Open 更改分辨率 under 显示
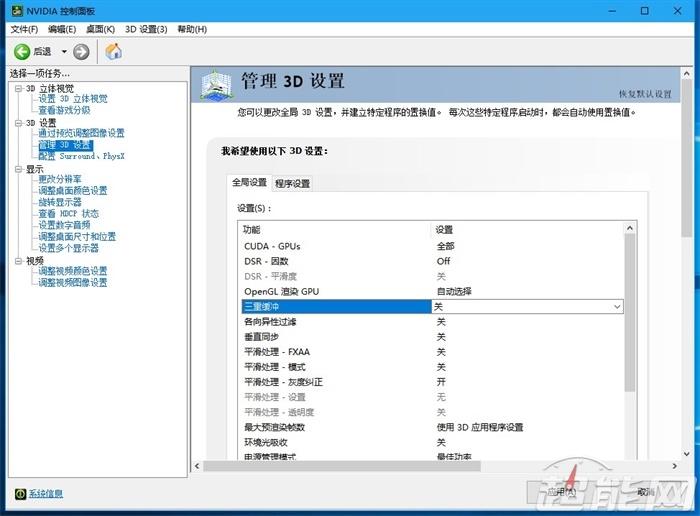Screen dimensions: 700x516 click(60, 179)
